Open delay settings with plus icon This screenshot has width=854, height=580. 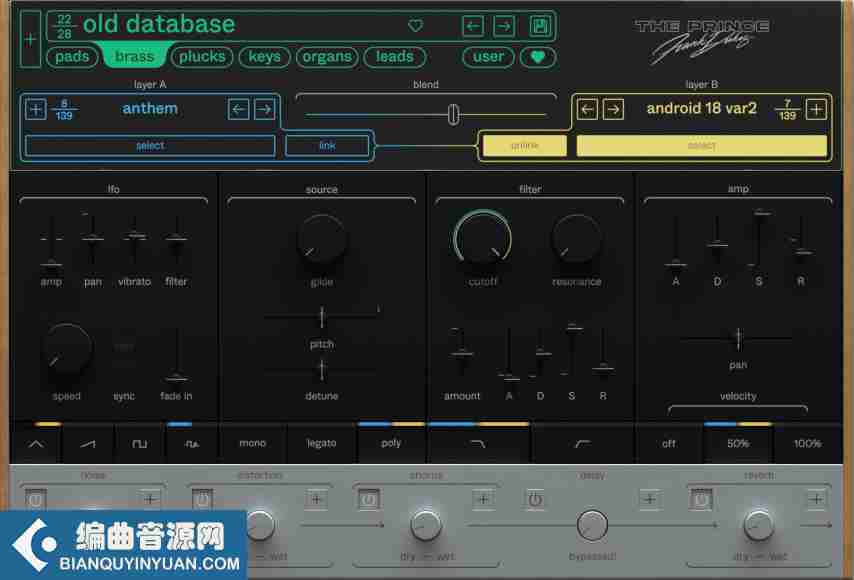point(650,499)
